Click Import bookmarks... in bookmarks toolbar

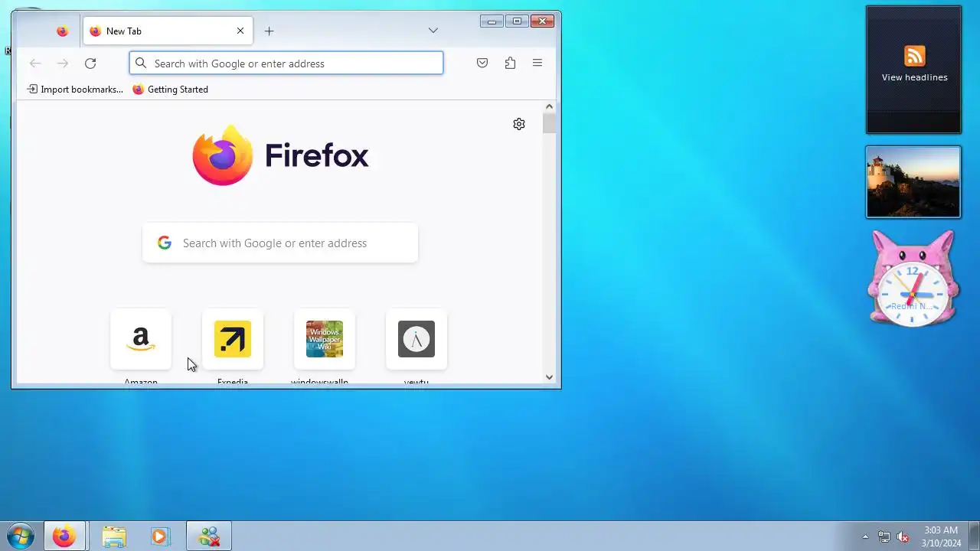(x=75, y=90)
